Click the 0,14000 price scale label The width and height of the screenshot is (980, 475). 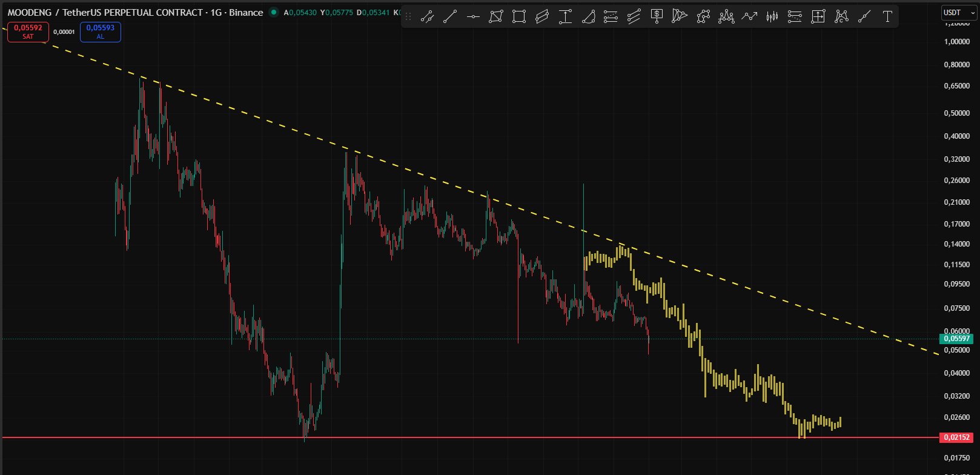point(956,244)
